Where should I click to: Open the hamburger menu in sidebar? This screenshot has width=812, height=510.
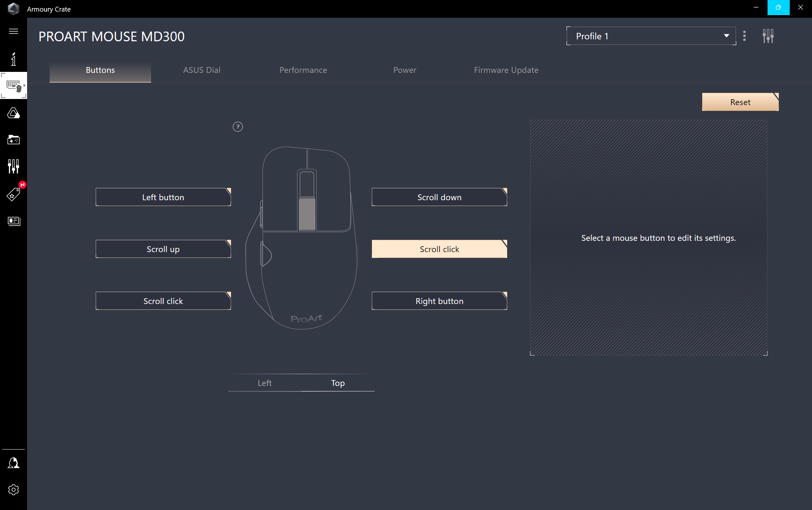[x=14, y=31]
